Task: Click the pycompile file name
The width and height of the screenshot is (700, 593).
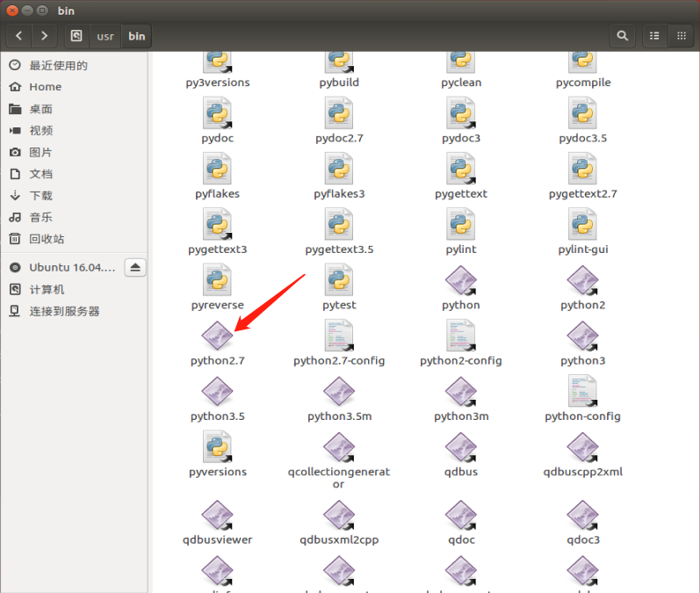Action: coord(583,83)
